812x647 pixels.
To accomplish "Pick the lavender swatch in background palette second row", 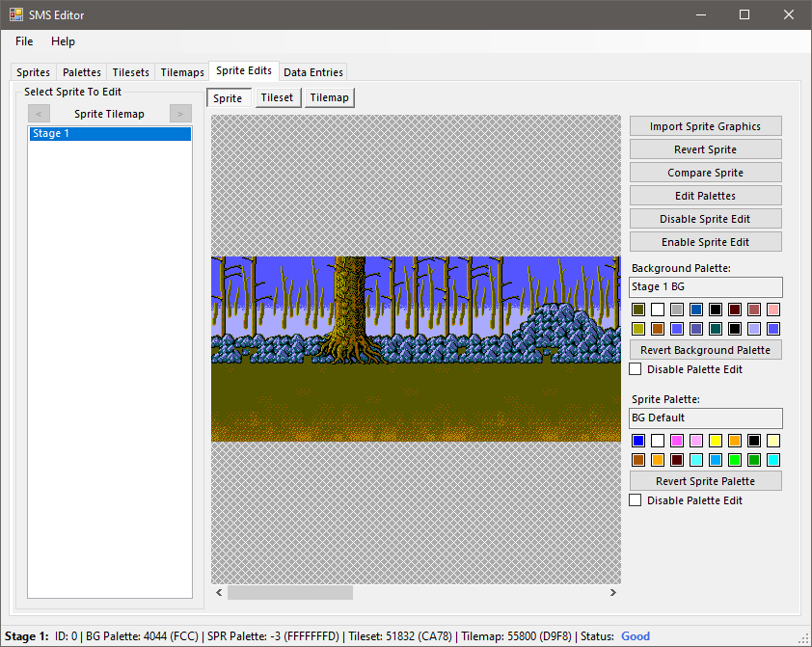I will tap(754, 329).
